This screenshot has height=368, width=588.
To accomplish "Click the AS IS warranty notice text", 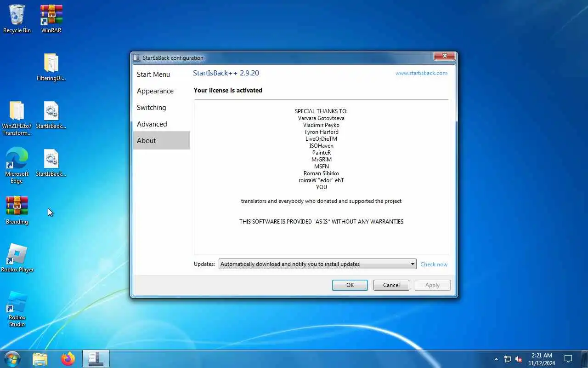I will 321,222.
